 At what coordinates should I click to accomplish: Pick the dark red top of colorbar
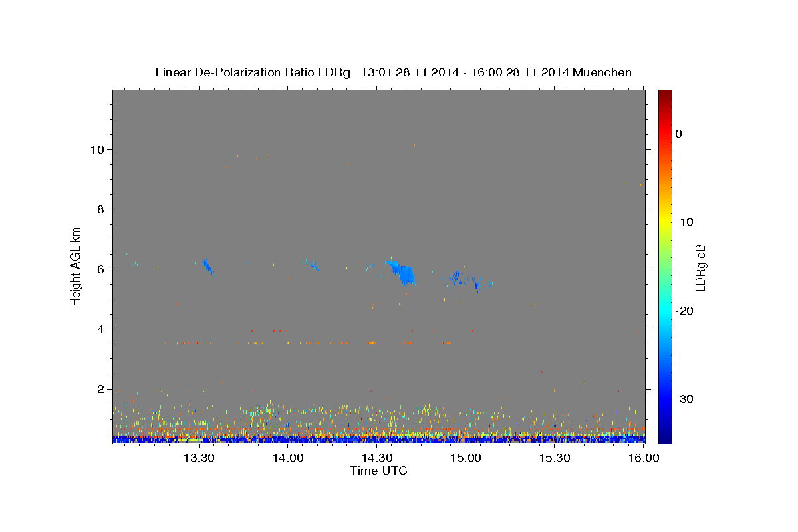pos(665,94)
